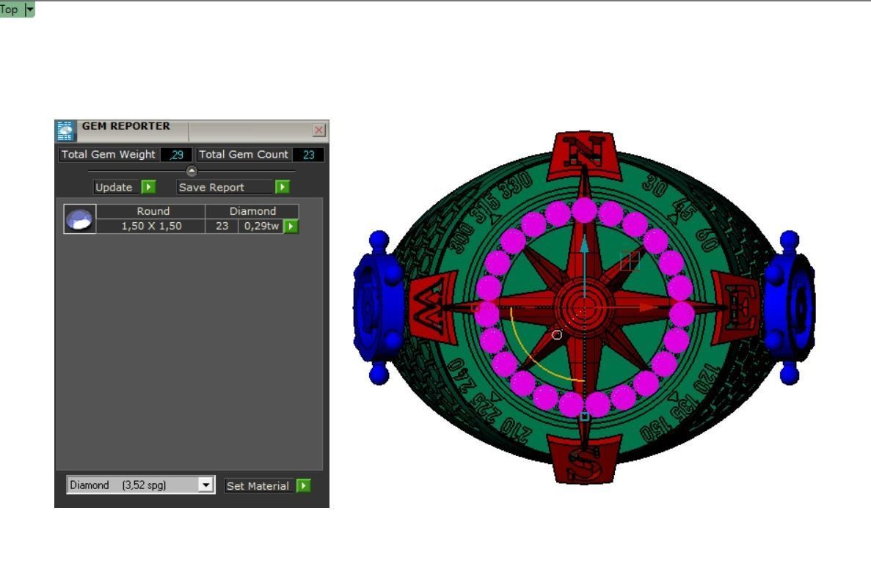Click the right blue side ornament
The width and height of the screenshot is (871, 588).
[x=790, y=307]
